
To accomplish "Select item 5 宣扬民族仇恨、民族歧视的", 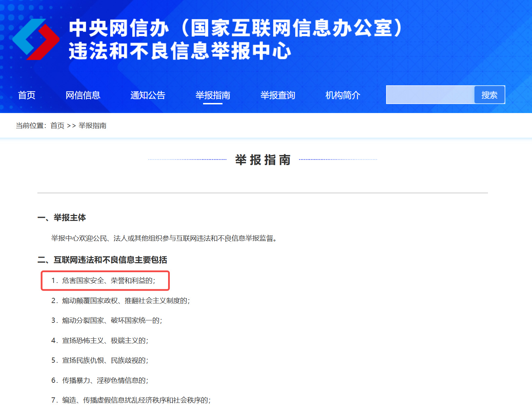I will 100,360.
